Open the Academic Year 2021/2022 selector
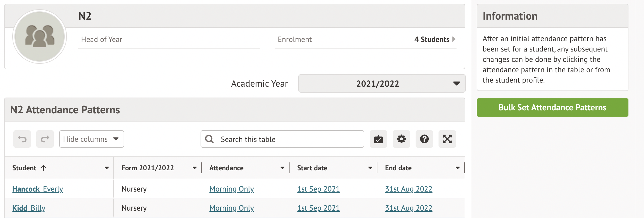Viewport: 644px width, 218px height. pos(382,83)
